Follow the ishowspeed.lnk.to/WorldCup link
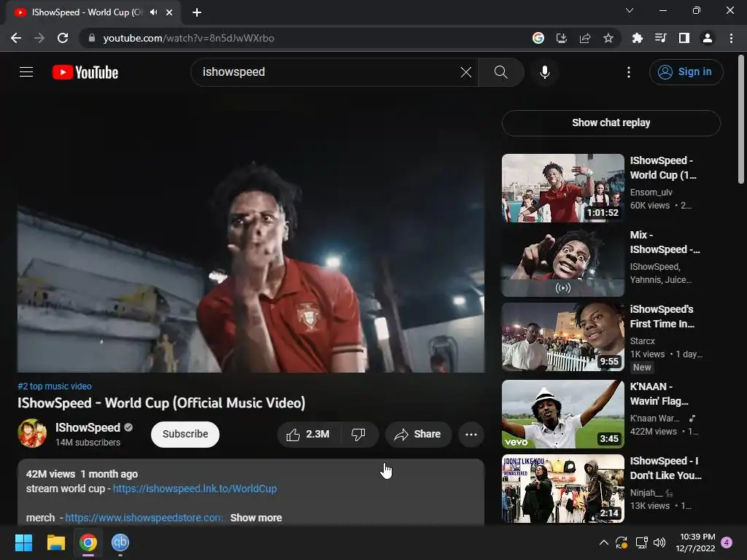This screenshot has height=560, width=747. click(x=194, y=489)
